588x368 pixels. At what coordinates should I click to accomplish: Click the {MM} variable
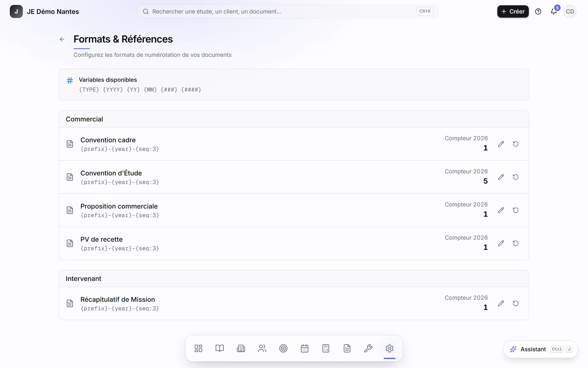(150, 90)
